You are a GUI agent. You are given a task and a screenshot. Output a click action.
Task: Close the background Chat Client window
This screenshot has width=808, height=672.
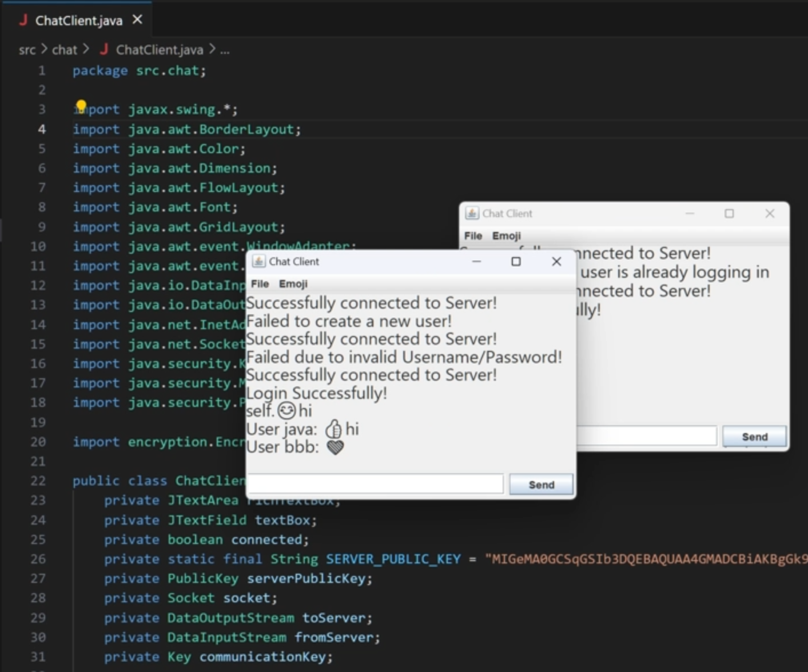(x=770, y=214)
